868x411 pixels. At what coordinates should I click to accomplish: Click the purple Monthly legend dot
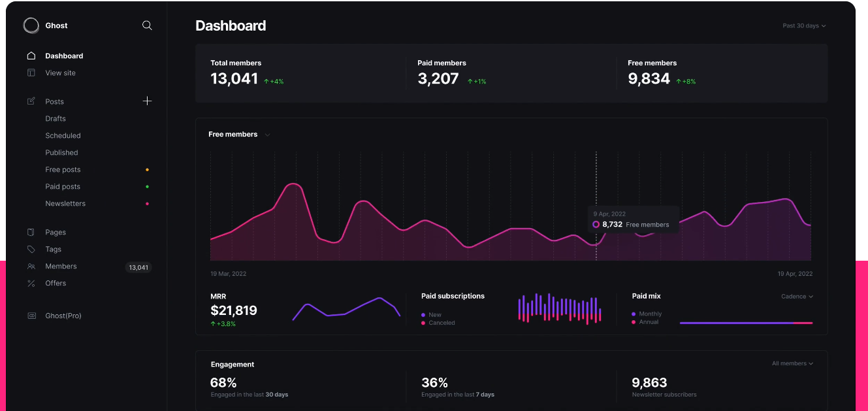pos(634,314)
